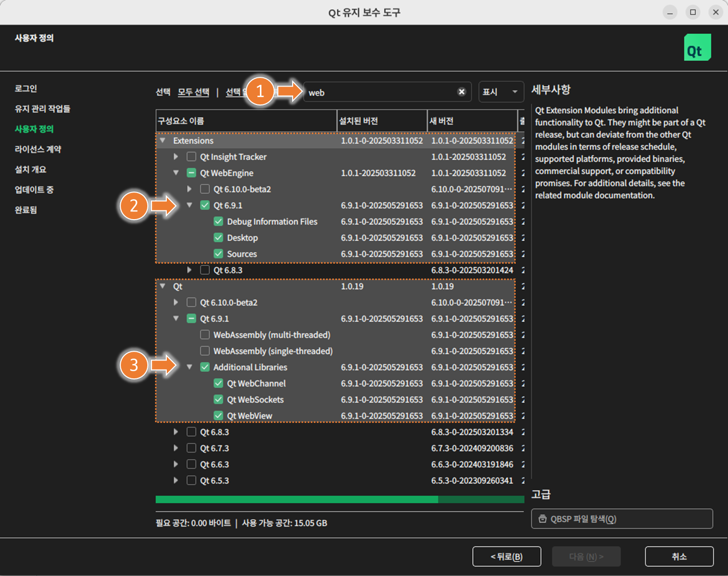
Task: Click the Qt logo in the header
Action: click(697, 48)
